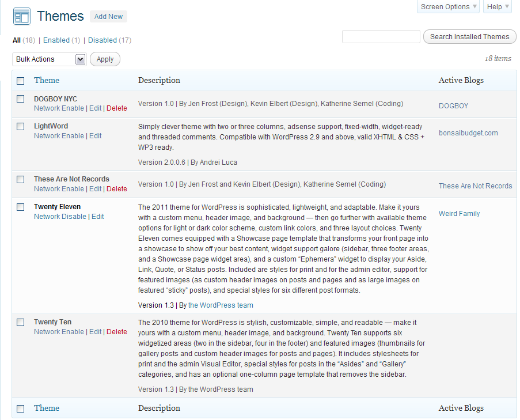520x420 pixels.
Task: Network Enable the DOGBOY NYC theme
Action: point(59,108)
